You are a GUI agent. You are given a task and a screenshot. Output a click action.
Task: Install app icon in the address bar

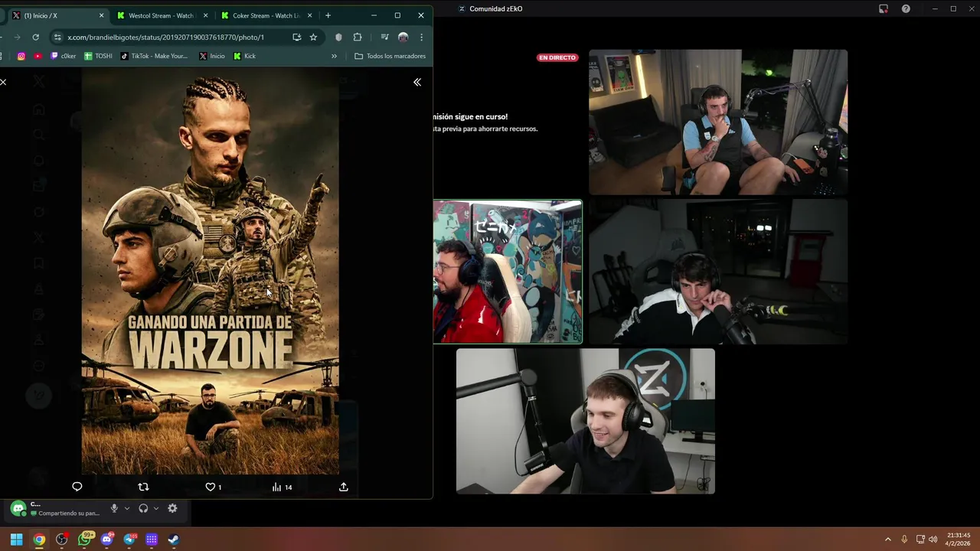[x=296, y=37]
